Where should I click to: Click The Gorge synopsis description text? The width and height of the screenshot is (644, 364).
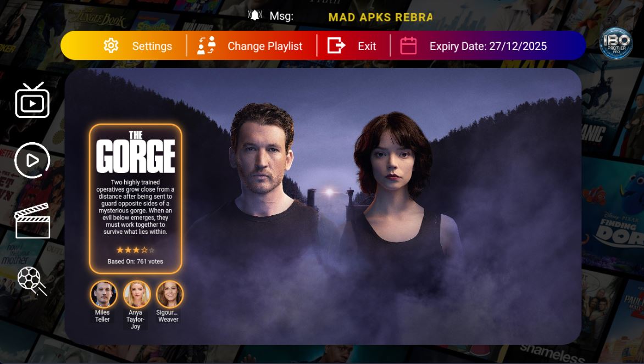coord(136,207)
